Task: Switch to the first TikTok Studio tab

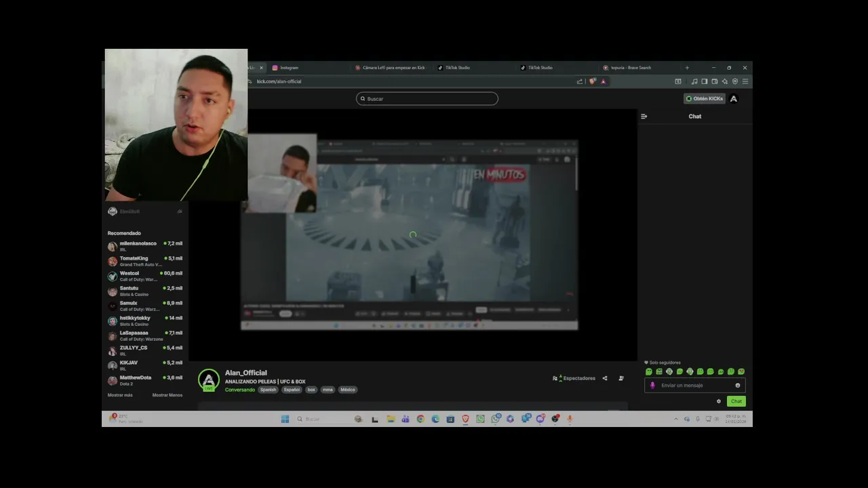Action: [475, 68]
